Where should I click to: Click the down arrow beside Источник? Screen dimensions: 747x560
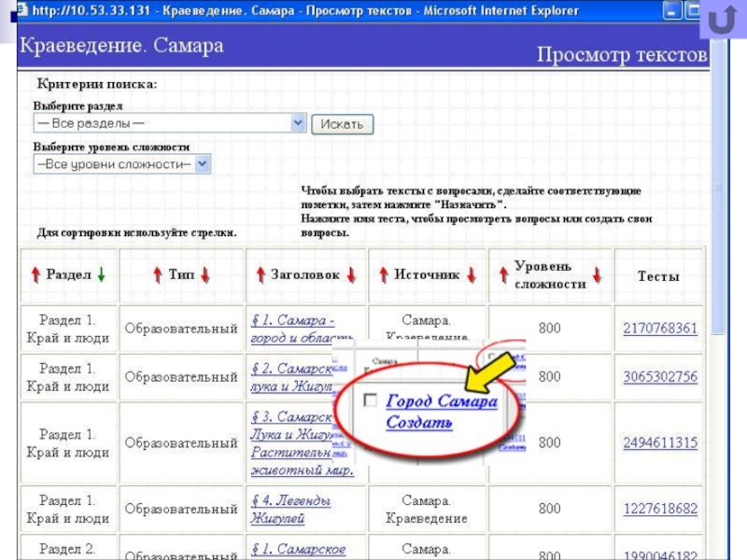tap(472, 275)
